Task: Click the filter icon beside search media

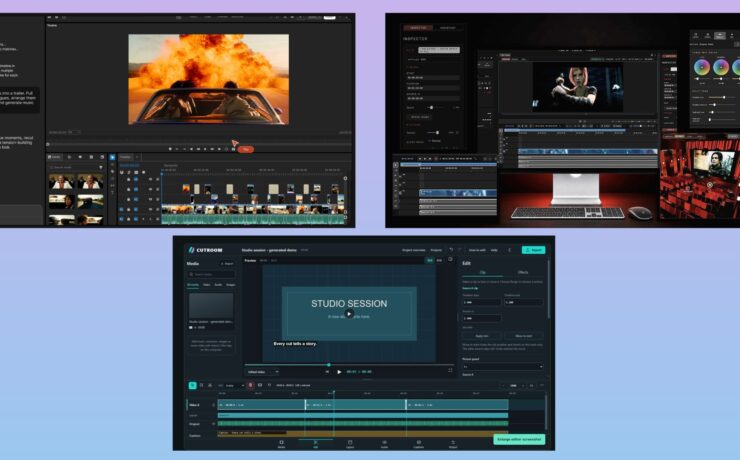Action: (x=101, y=167)
